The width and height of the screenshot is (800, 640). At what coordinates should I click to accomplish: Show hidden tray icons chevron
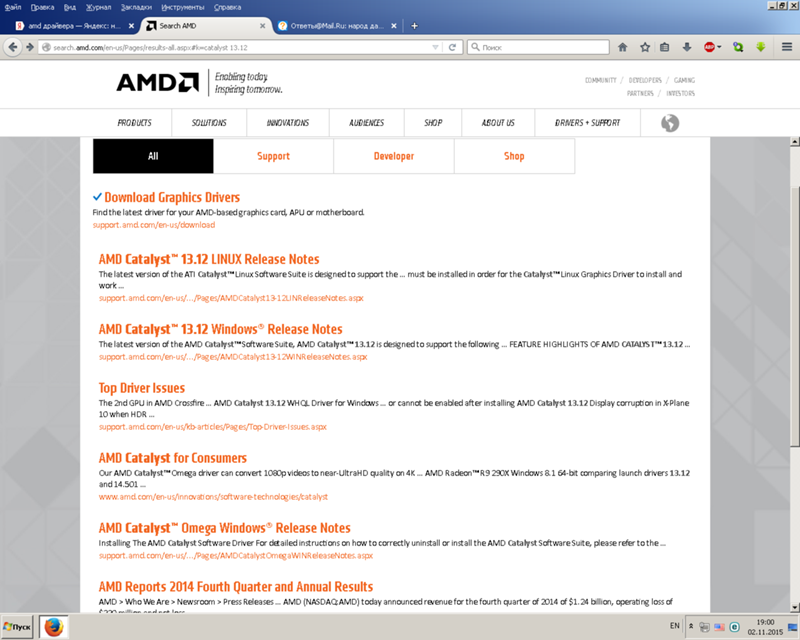point(691,626)
